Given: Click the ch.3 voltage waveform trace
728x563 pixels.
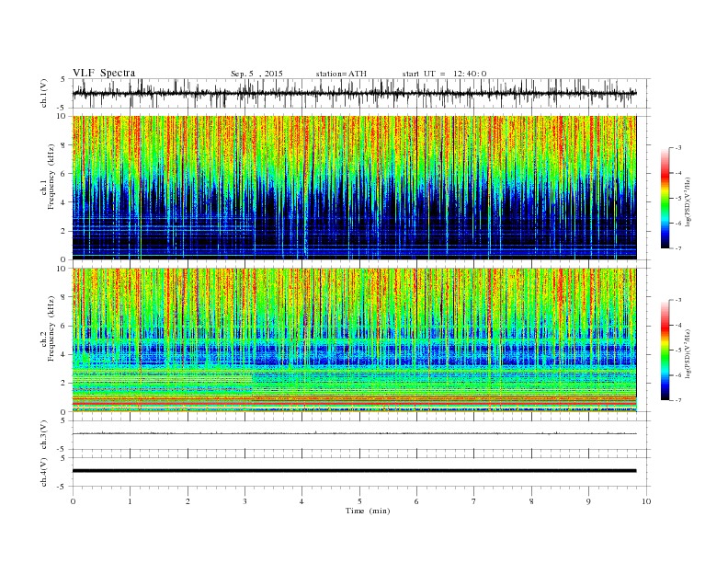Looking at the screenshot, I should tap(354, 433).
